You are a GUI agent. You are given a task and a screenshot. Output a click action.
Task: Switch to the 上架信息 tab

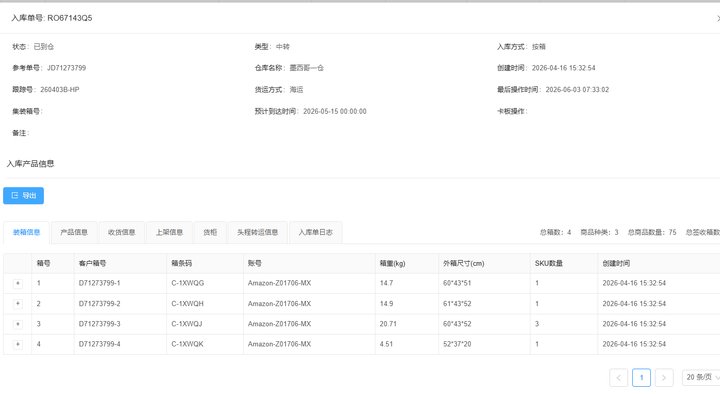[169, 232]
